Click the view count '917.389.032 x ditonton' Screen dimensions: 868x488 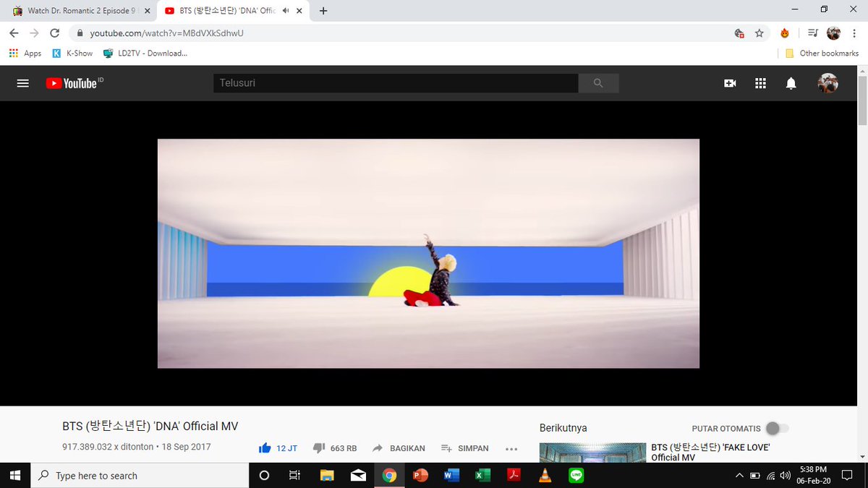(108, 448)
